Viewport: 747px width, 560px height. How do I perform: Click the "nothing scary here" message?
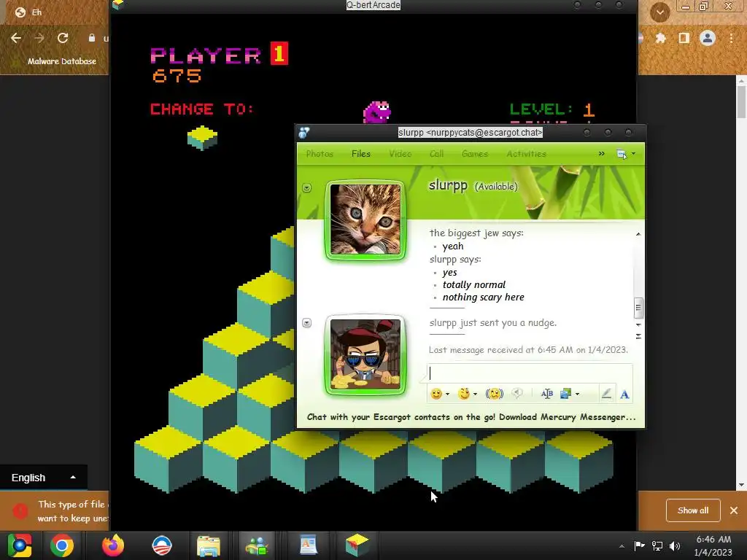coord(483,297)
